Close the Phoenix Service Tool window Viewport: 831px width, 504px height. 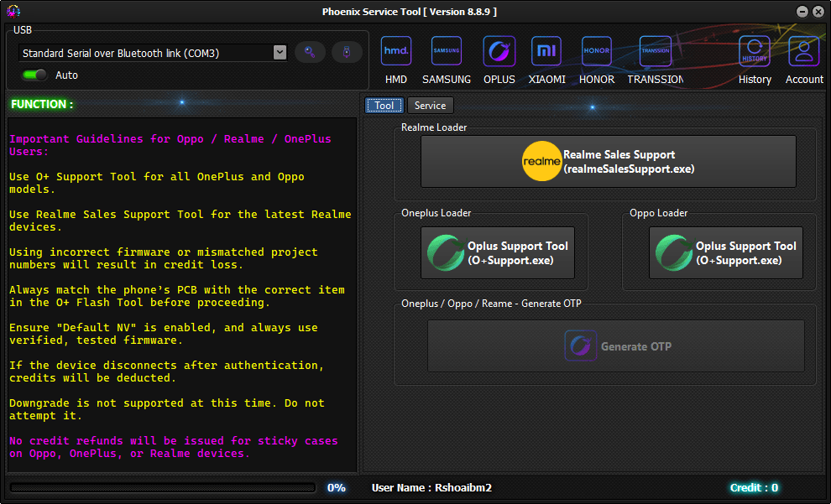(x=818, y=12)
